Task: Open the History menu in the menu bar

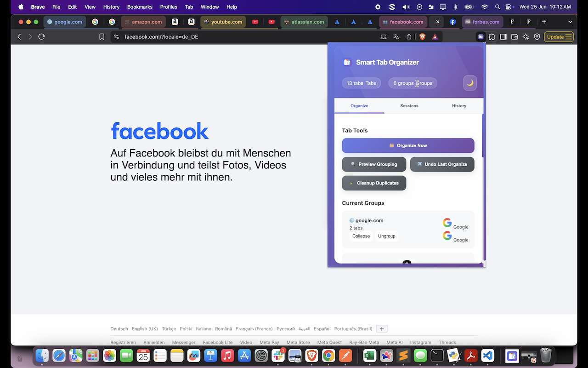Action: (x=111, y=7)
